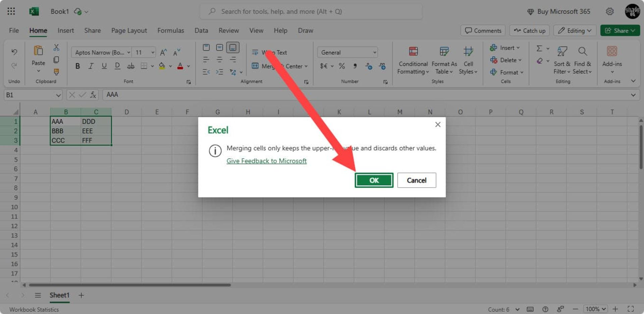Open the Give Feedback to Microsoft link
The height and width of the screenshot is (314, 644).
[266, 161]
